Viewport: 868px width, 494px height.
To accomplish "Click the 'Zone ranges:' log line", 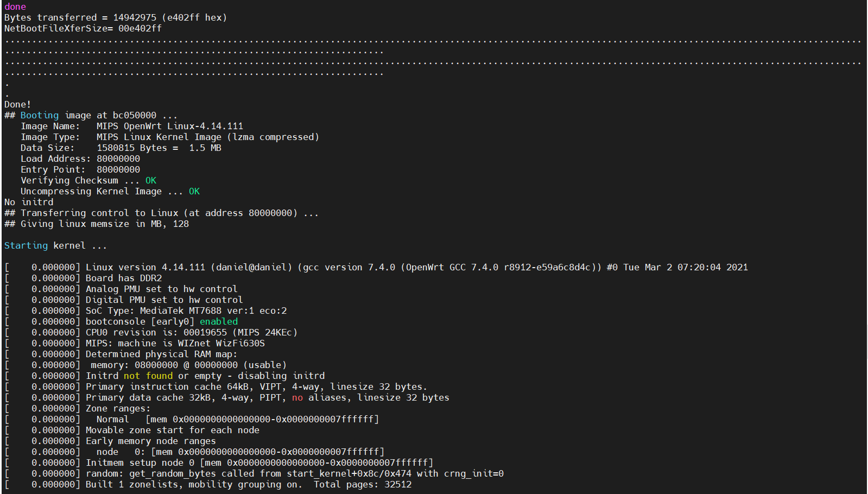I will click(78, 408).
